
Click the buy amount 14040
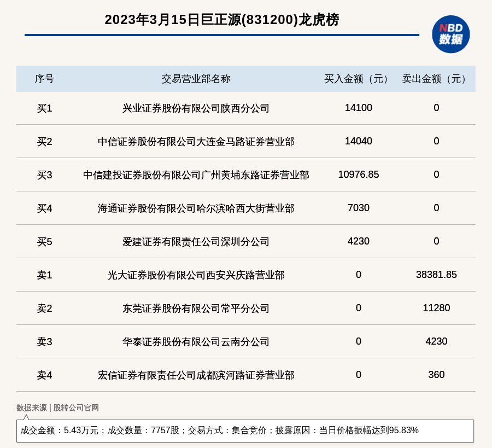358,141
